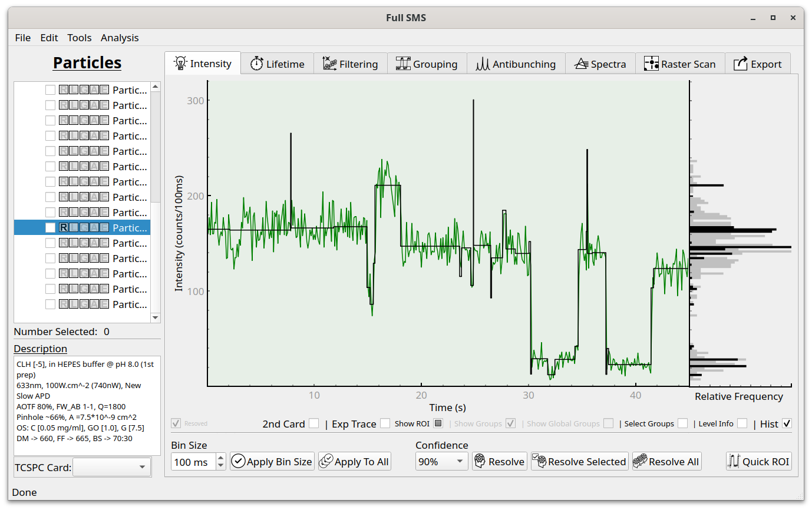Viewport: 812px width, 510px height.
Task: Click Apply To All button
Action: pos(354,462)
